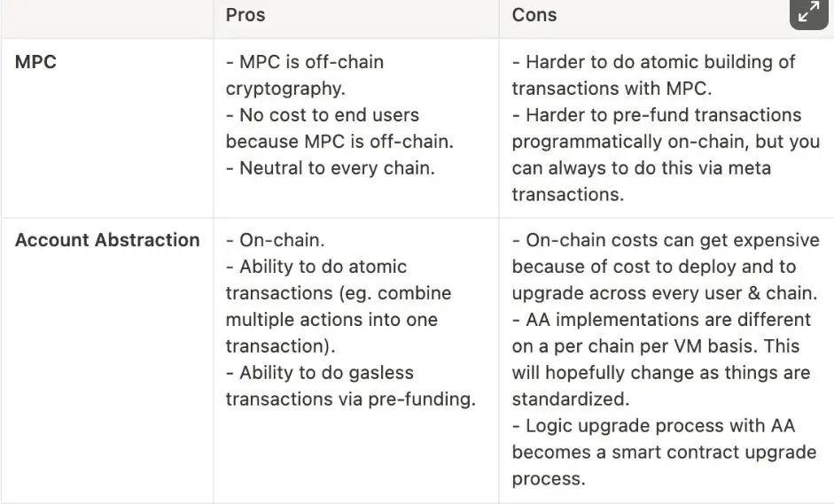Click the "Neutral to every chain" line

click(331, 167)
